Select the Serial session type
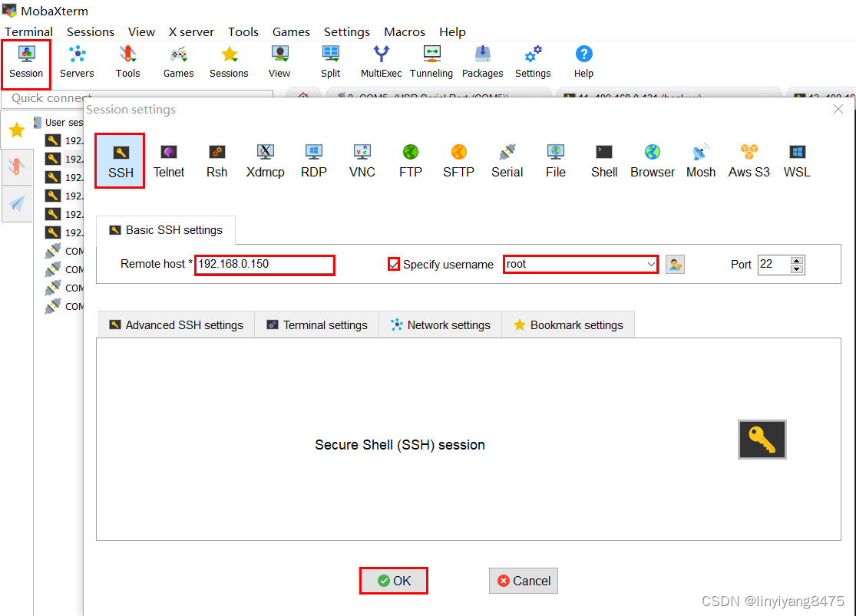The height and width of the screenshot is (616, 856). 507,160
